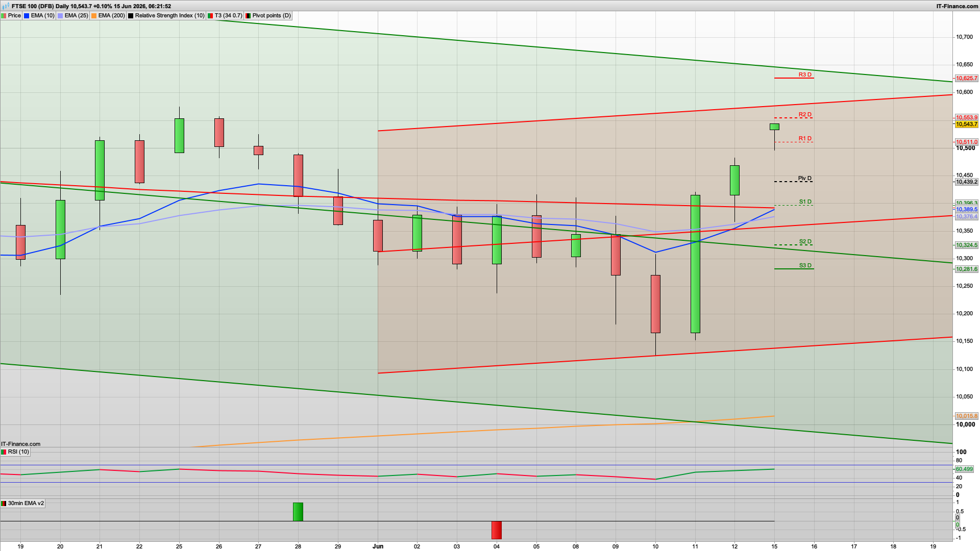
Task: Click the orange EMA (200) legend icon
Action: [x=94, y=16]
